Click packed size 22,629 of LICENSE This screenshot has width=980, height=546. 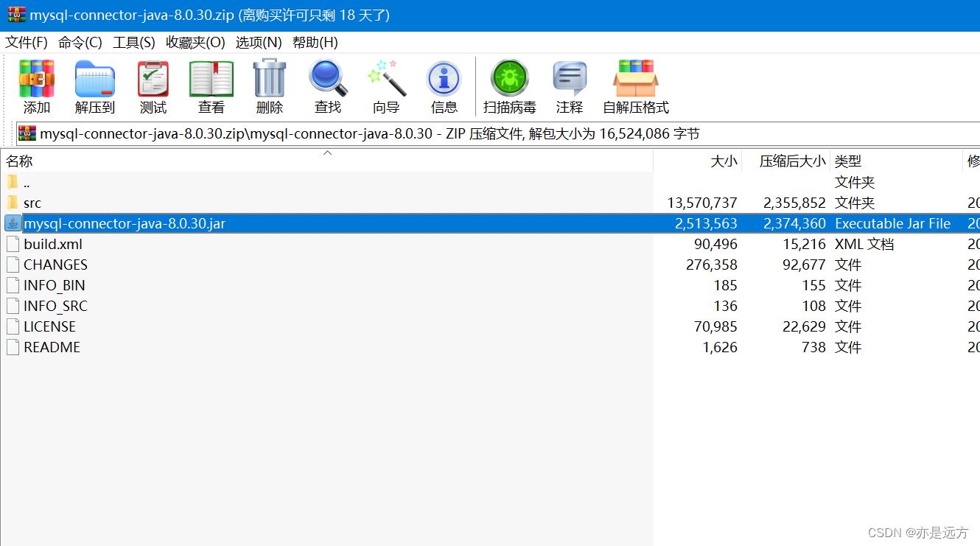pyautogui.click(x=805, y=326)
